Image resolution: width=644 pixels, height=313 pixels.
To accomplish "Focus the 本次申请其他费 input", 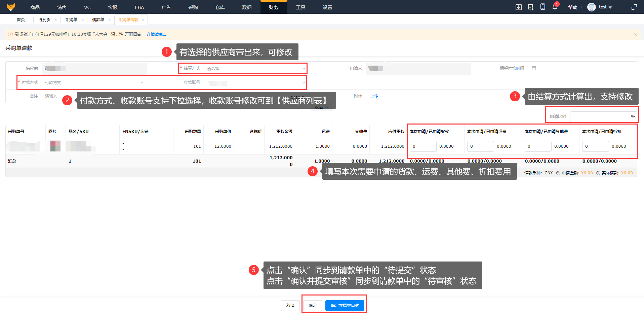I will click(x=538, y=146).
